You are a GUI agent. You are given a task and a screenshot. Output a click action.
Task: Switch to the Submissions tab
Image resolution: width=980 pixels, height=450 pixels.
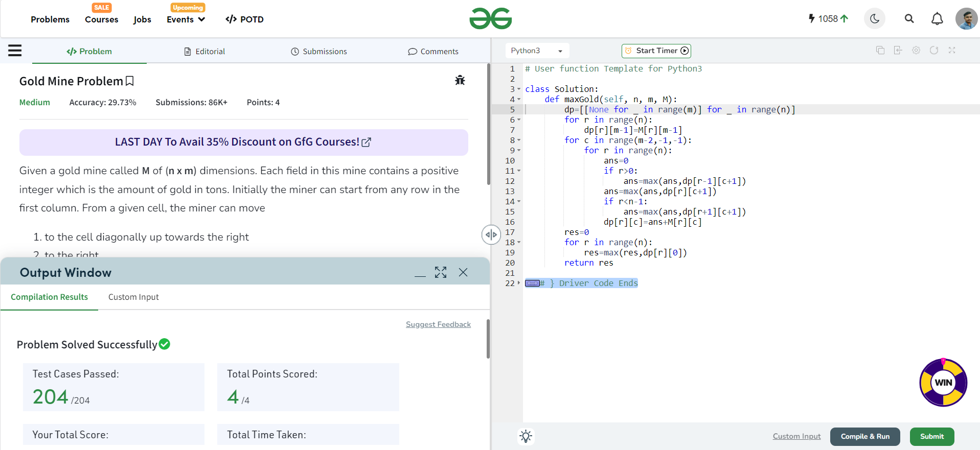pos(319,51)
